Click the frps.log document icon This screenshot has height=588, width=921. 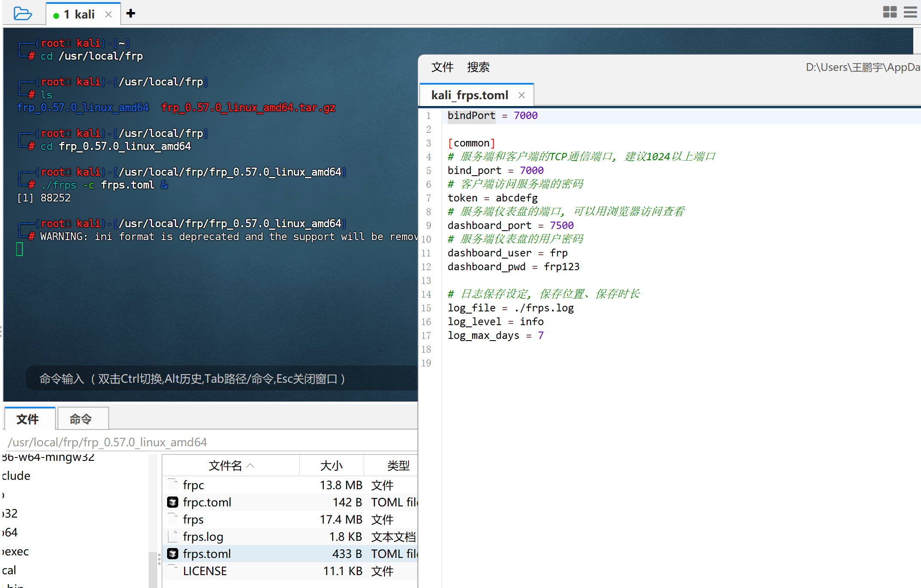(x=173, y=536)
